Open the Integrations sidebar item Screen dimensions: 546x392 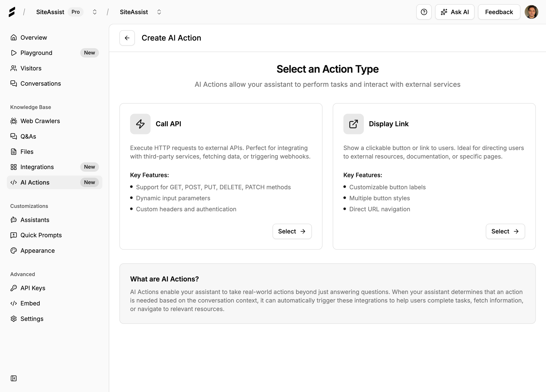tap(37, 167)
